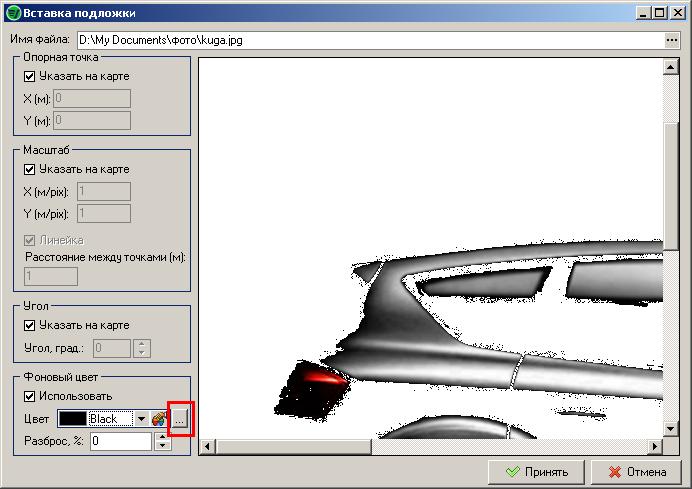Screen dimensions: 692x489
Task: Toggle 'Указать на карте' under Опорная точка
Action: point(29,76)
